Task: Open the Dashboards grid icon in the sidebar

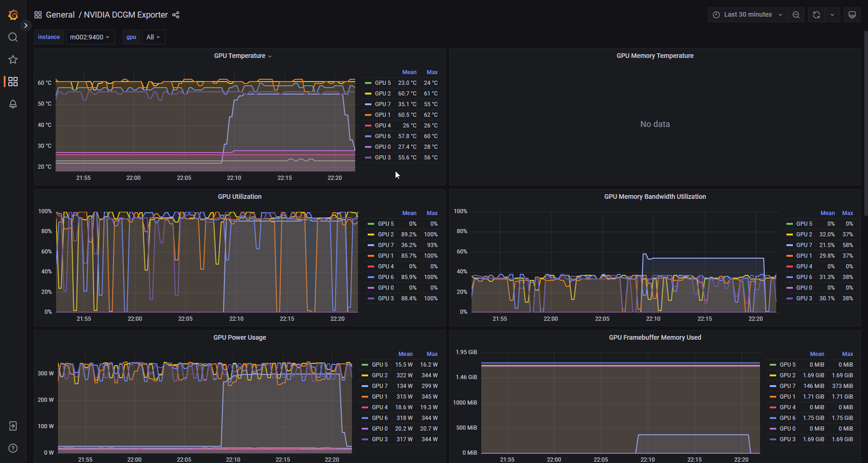Action: click(x=13, y=82)
